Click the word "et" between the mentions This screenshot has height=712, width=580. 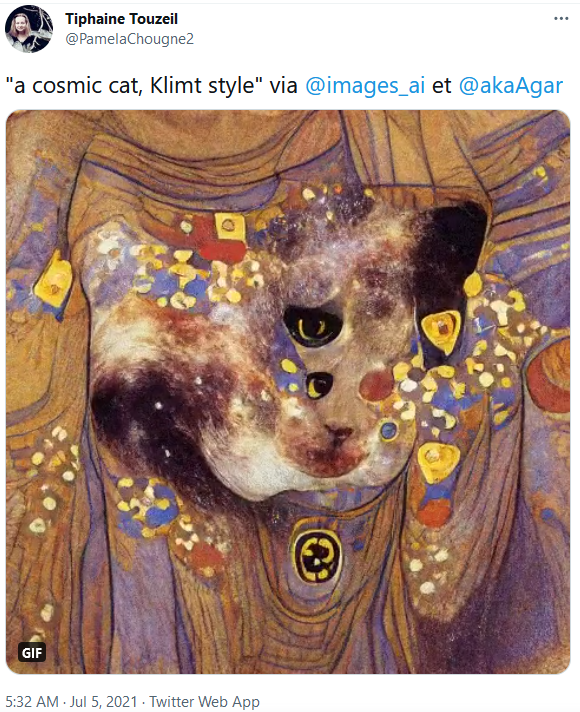click(x=441, y=85)
